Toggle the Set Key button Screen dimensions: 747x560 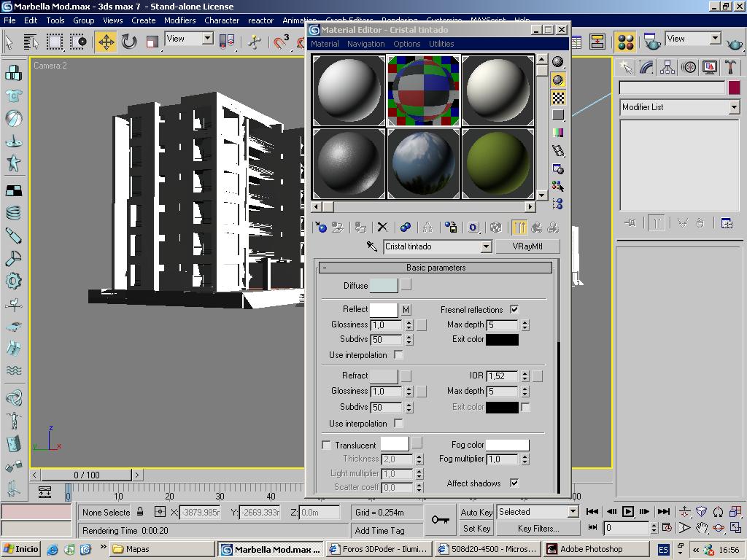(x=476, y=528)
